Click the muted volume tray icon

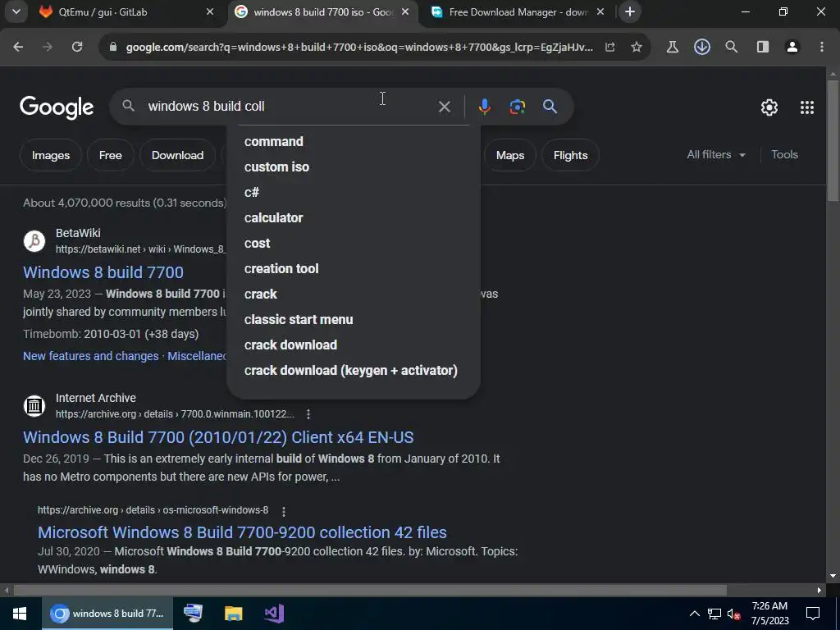coord(734,614)
